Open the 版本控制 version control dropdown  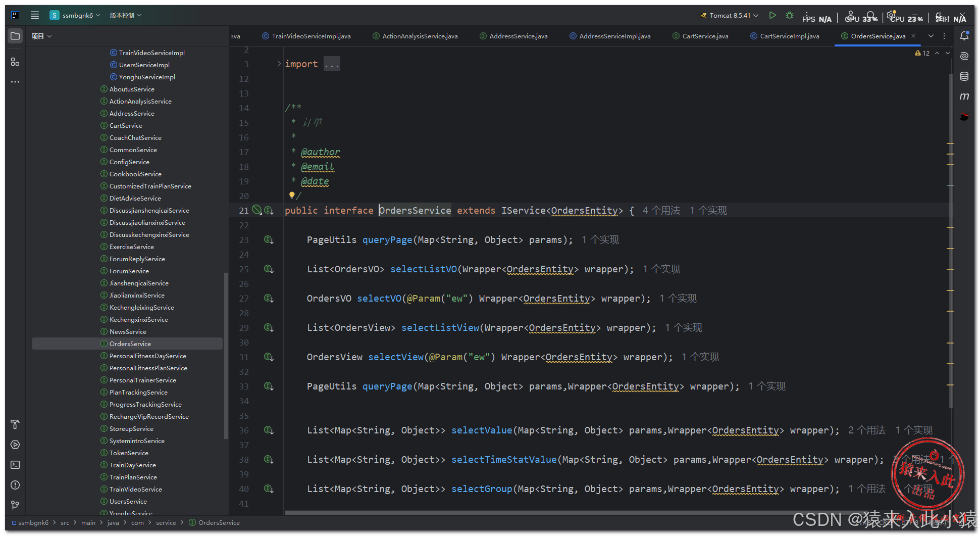click(x=126, y=15)
